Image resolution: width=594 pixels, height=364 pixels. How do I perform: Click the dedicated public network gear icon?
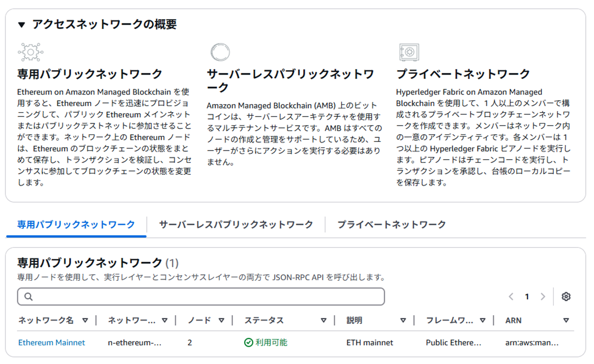pos(31,52)
